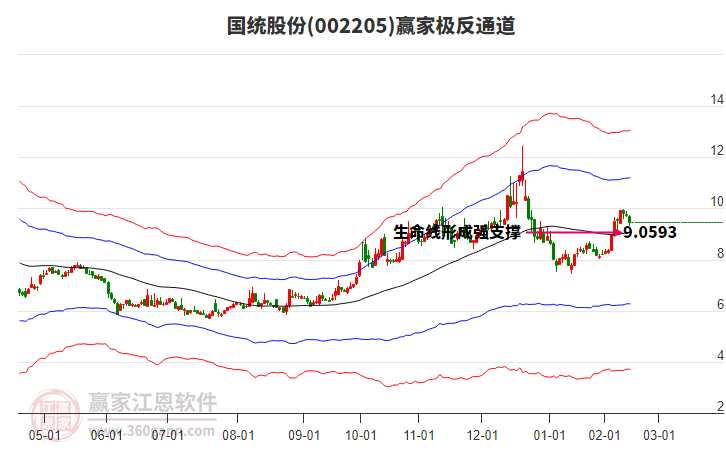Select the 06-01 date label
The height and width of the screenshot is (450, 726).
pos(106,435)
